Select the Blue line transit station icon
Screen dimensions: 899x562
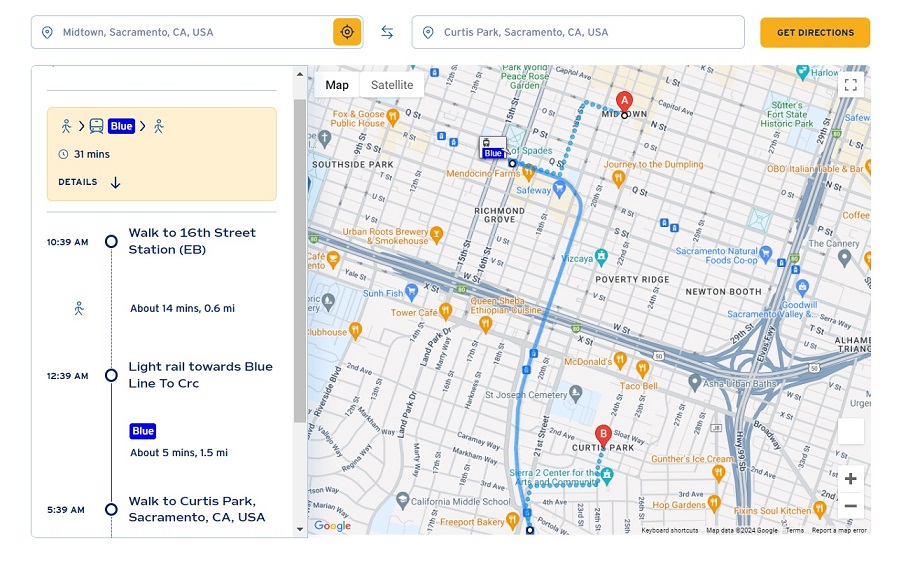click(x=492, y=147)
